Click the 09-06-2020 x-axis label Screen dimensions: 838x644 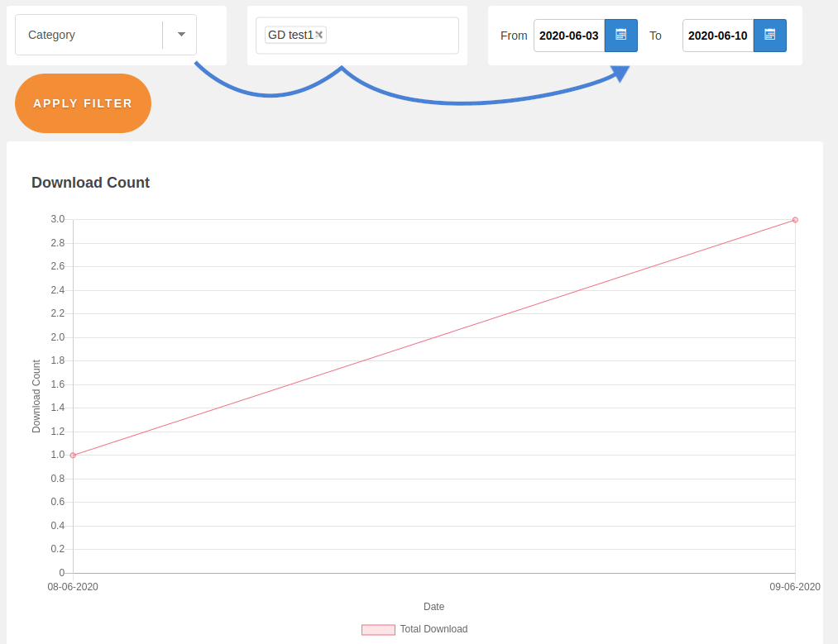point(794,587)
